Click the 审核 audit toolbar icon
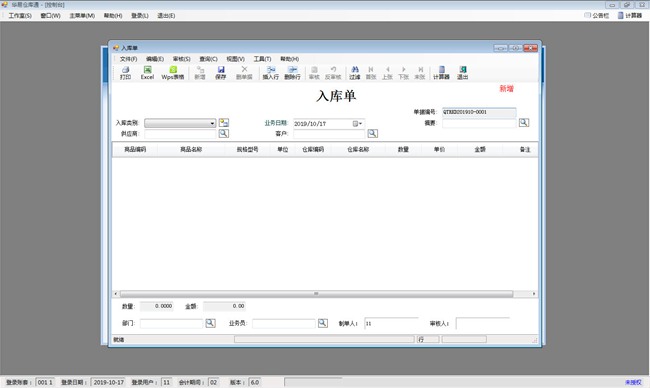 314,73
